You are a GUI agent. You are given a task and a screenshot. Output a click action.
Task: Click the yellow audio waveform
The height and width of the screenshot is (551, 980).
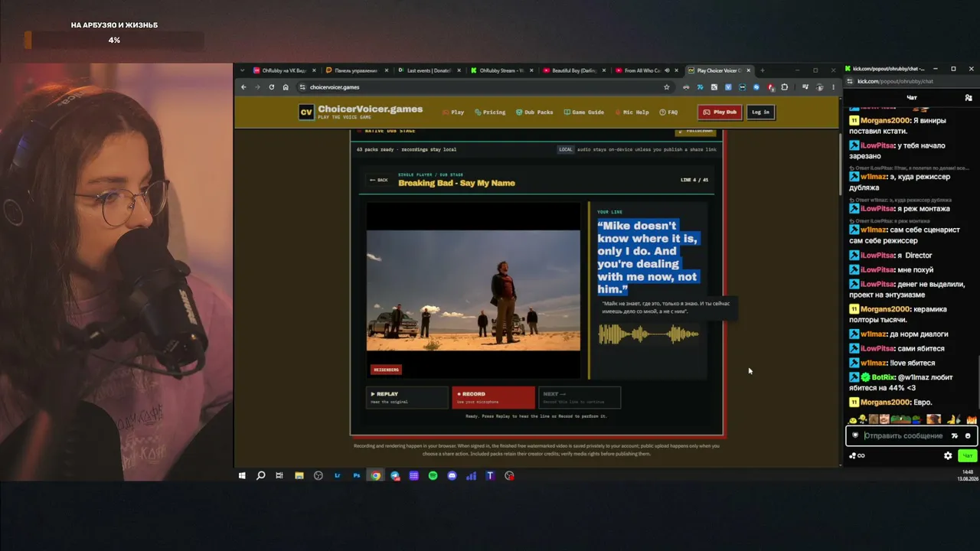click(648, 334)
